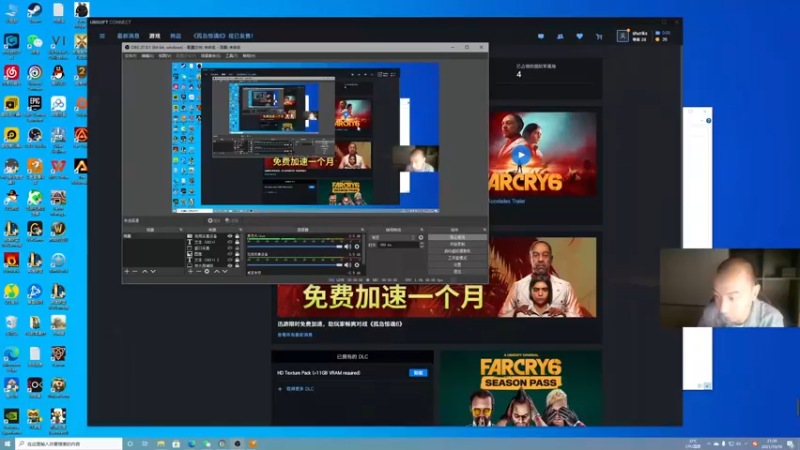
Task: Open the OBS 帮助 menu
Action: [248, 56]
